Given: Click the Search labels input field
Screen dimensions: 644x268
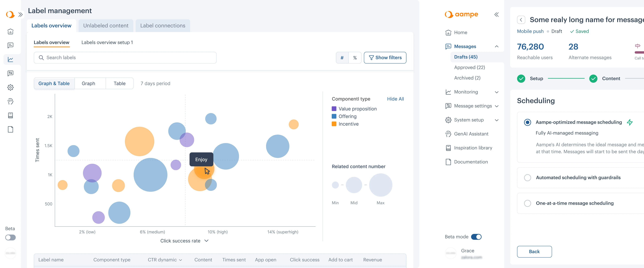Looking at the screenshot, I should 125,58.
